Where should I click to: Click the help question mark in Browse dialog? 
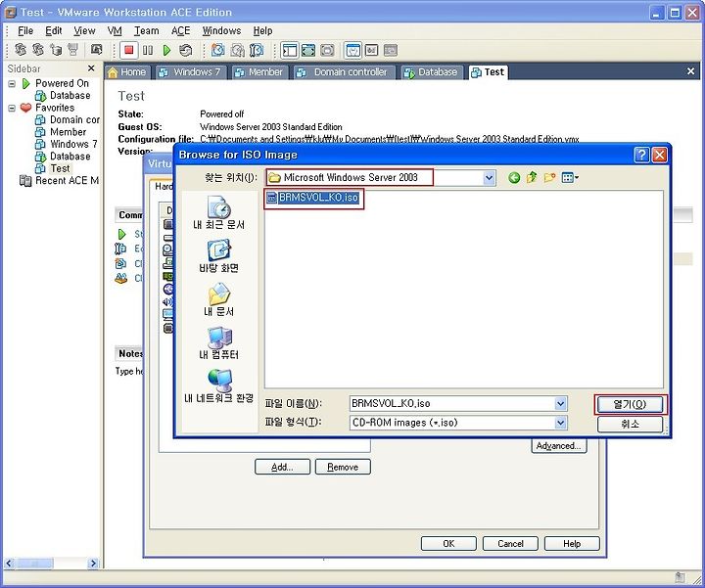(x=641, y=155)
